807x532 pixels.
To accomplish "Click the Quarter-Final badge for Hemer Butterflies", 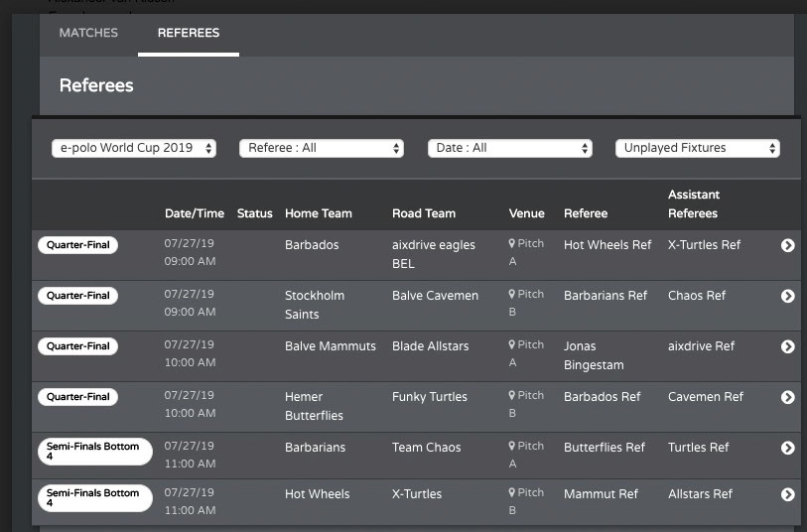I will (x=77, y=397).
